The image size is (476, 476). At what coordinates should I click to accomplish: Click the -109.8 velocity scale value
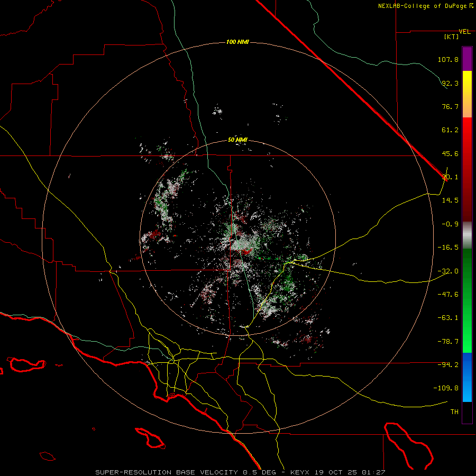pyautogui.click(x=446, y=388)
